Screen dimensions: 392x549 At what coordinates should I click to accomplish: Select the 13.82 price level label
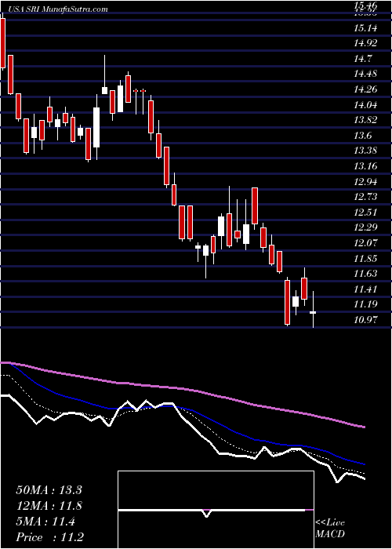[366, 120]
